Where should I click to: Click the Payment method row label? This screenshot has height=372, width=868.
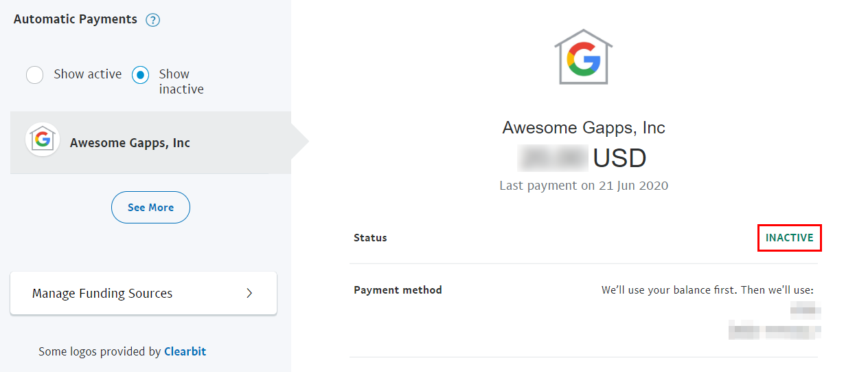(x=398, y=290)
